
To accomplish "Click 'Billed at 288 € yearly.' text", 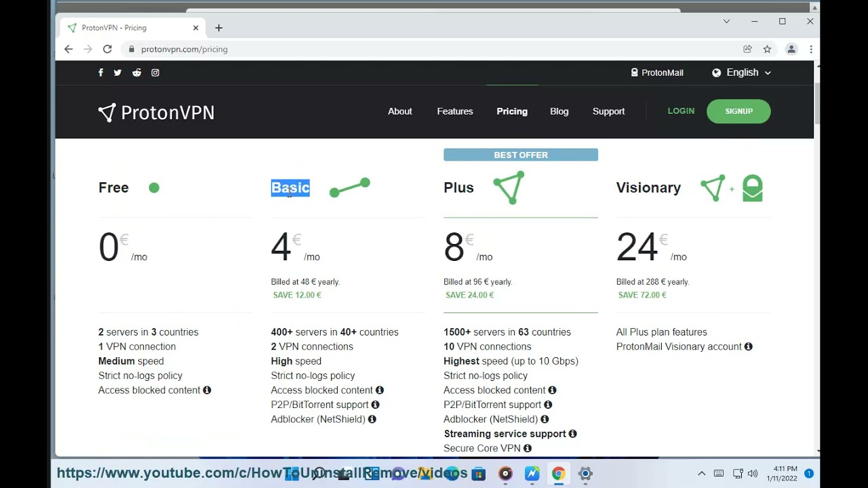I will [x=652, y=282].
